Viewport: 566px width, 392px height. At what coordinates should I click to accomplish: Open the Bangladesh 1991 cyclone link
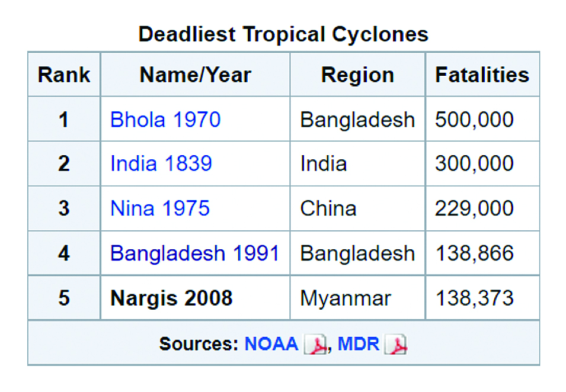tap(195, 253)
